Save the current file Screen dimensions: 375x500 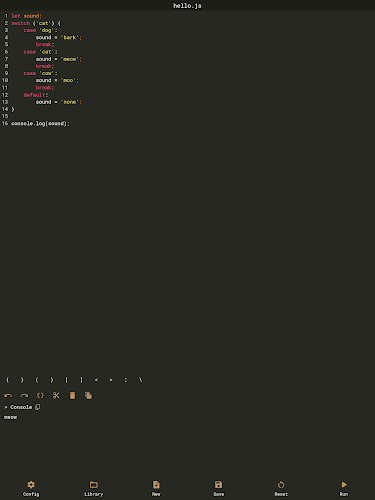(x=219, y=488)
